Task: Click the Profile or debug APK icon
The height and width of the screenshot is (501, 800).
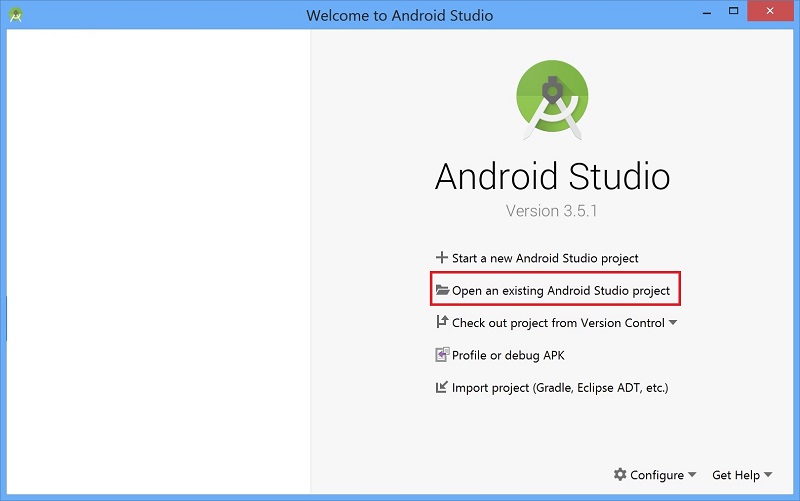Action: [x=442, y=355]
